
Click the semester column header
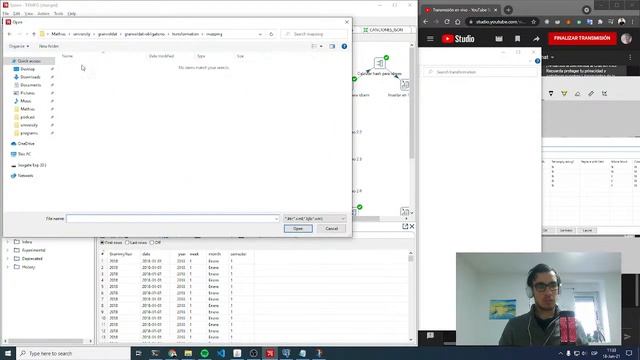[x=238, y=254]
